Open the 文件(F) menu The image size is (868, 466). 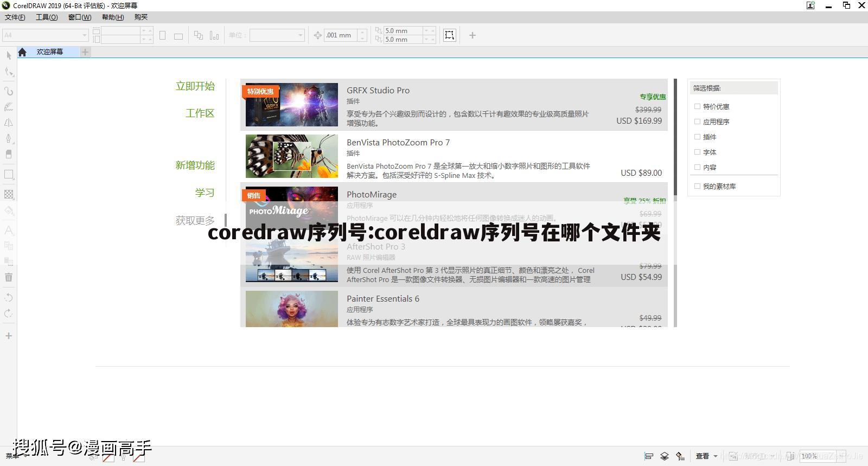pos(15,17)
